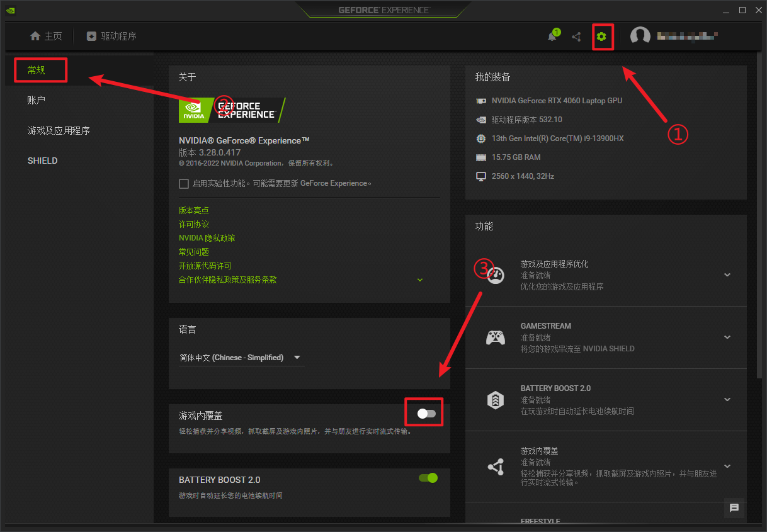Click the share icon in top bar
767x532 pixels.
(x=576, y=37)
